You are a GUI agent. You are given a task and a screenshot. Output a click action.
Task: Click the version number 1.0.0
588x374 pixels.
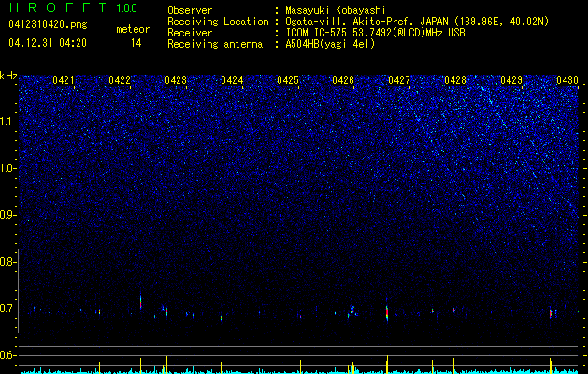tap(127, 7)
